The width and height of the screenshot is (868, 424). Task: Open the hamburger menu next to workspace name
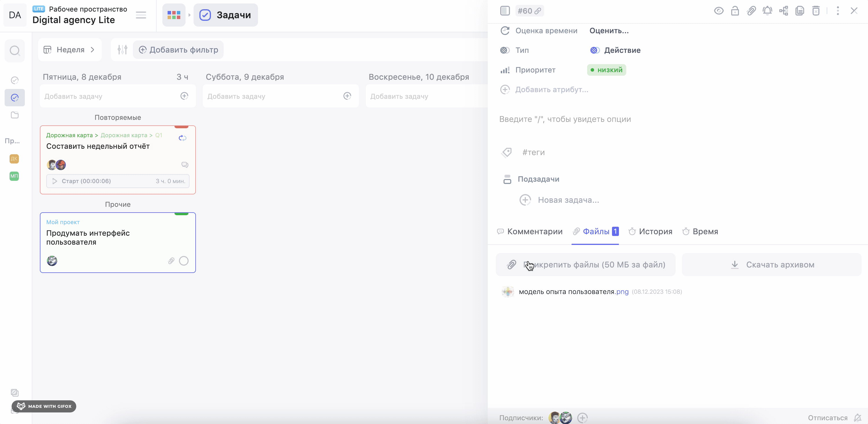coord(141,15)
